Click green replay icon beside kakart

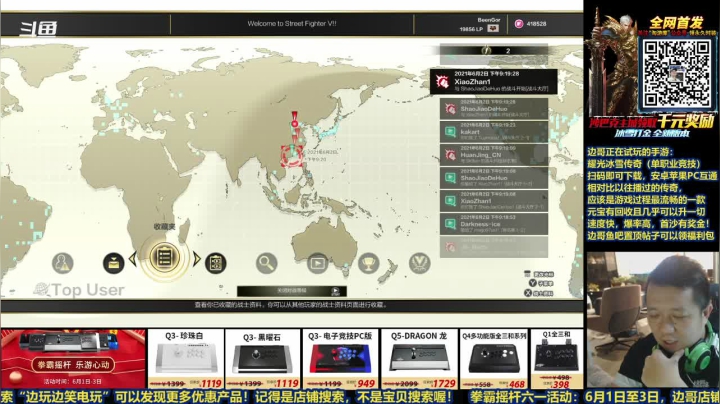(x=450, y=132)
